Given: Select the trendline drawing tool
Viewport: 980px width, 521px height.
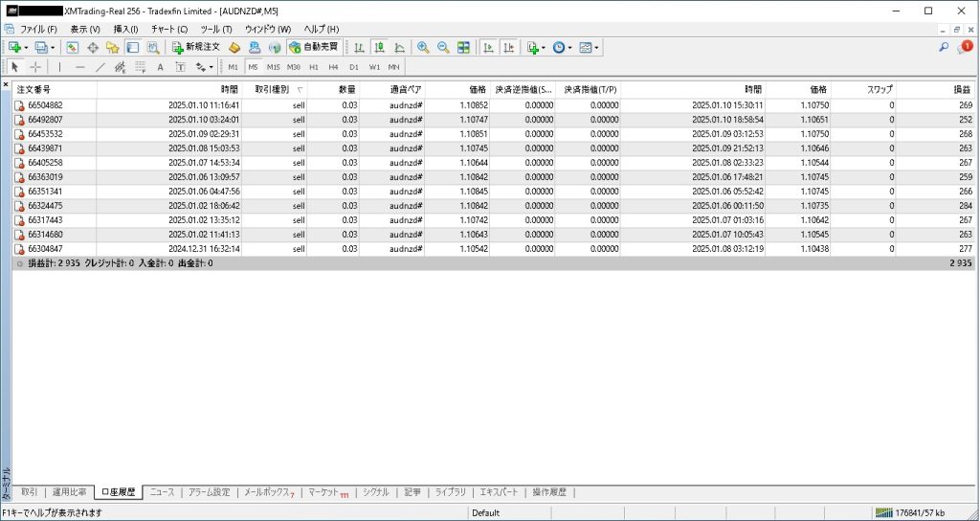Looking at the screenshot, I should tap(100, 67).
